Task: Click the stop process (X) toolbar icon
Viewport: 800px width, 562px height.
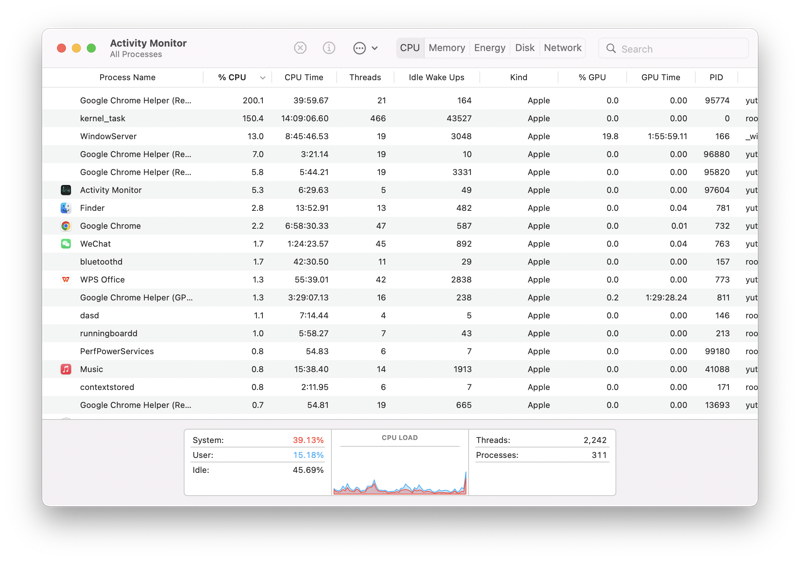Action: [300, 48]
